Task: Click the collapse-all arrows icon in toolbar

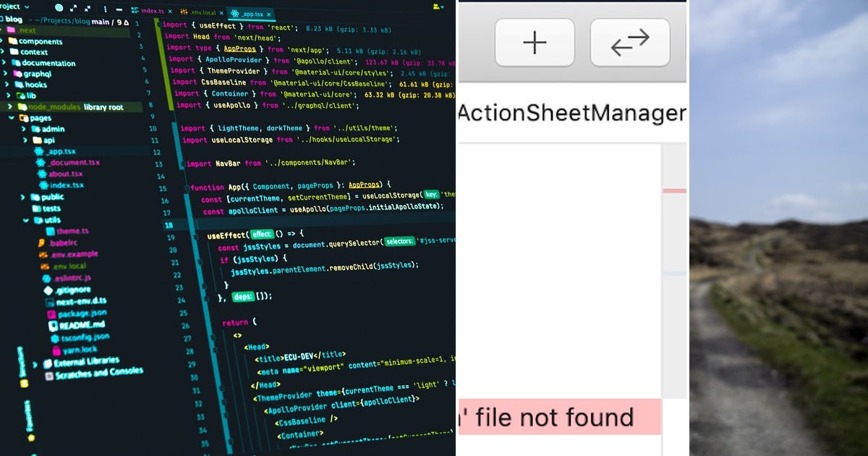Action: pyautogui.click(x=88, y=9)
